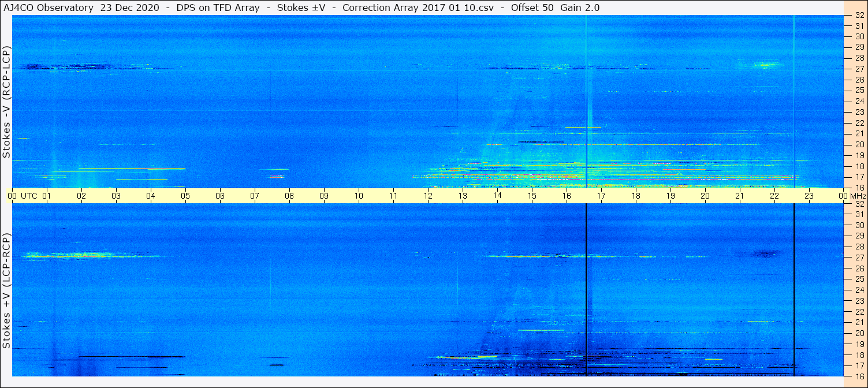Viewport: 868px width, 388px height.
Task: Select the 01 hour tick on time axis
Action: coord(47,196)
